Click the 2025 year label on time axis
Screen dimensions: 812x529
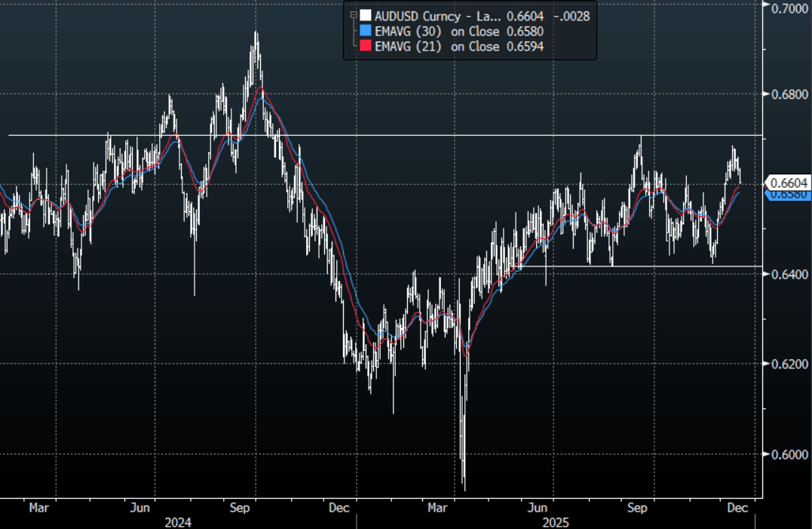[x=556, y=521]
